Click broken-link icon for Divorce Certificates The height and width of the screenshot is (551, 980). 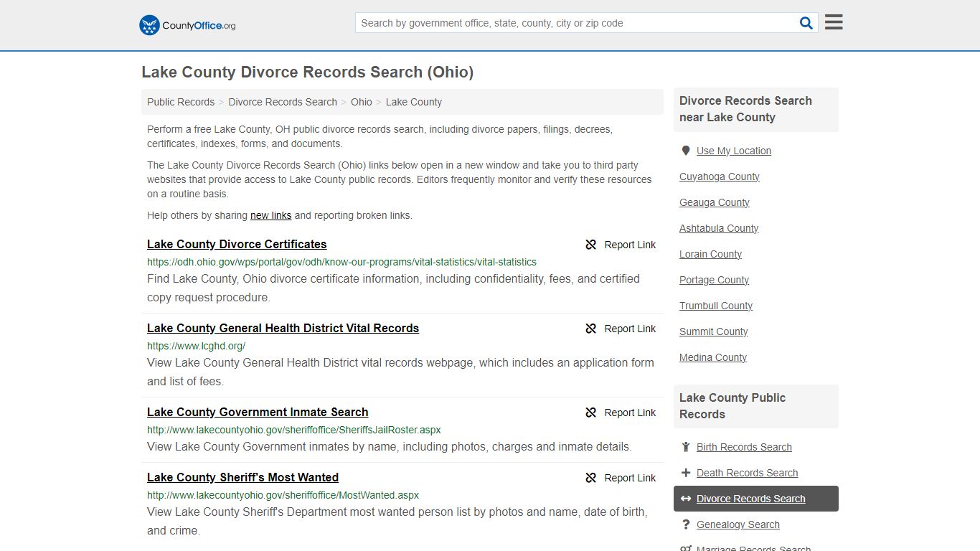click(591, 245)
